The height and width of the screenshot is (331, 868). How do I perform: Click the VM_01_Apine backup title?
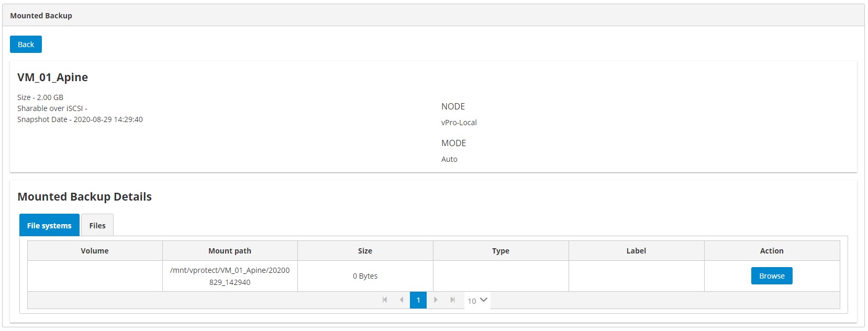[53, 78]
